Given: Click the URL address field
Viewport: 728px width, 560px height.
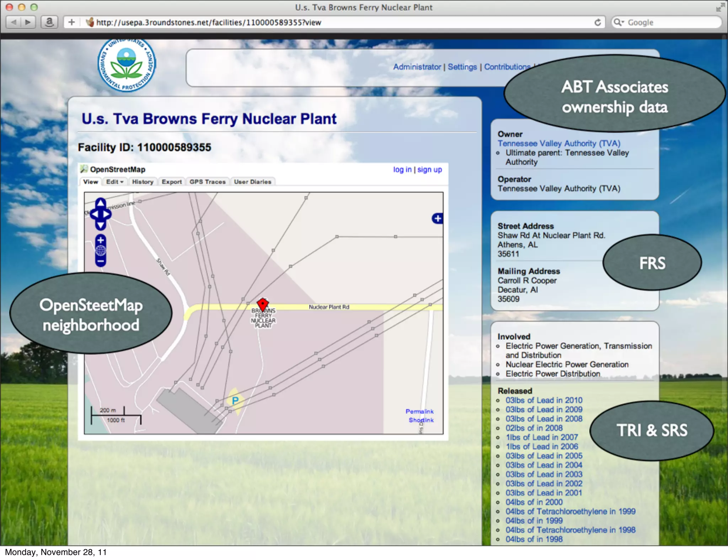Looking at the screenshot, I should pos(320,22).
